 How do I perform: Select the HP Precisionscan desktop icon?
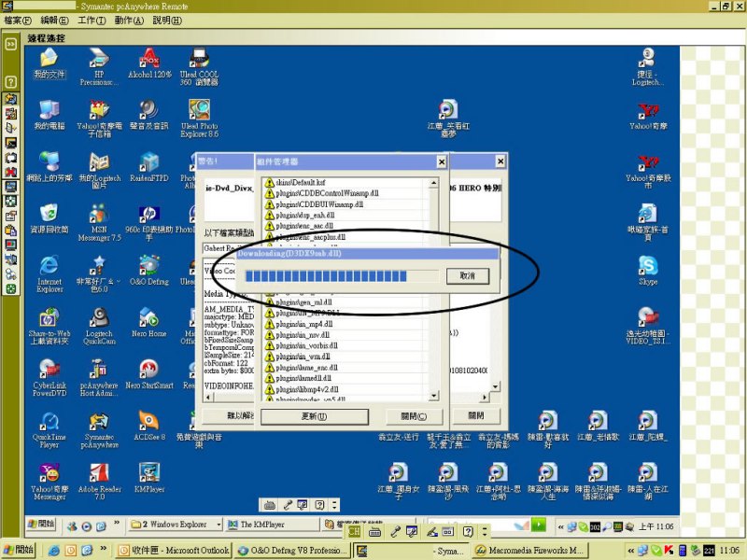tap(99, 66)
